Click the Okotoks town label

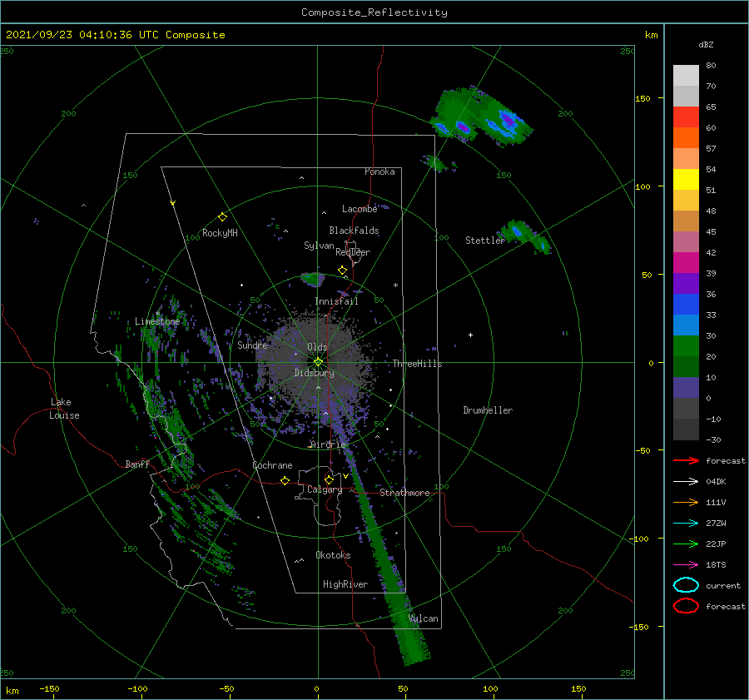click(333, 555)
